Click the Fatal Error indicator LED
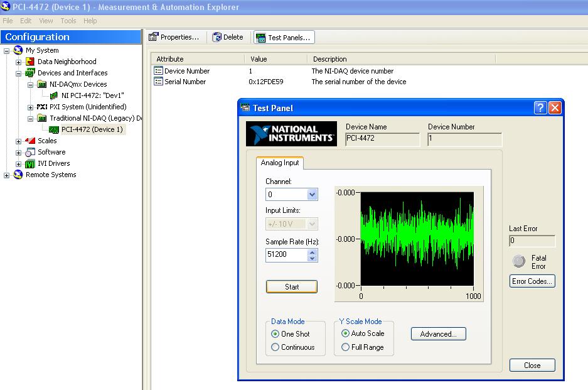The width and height of the screenshot is (588, 390). click(x=519, y=261)
